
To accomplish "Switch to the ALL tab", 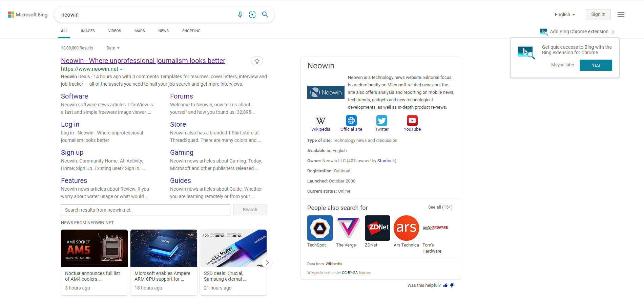I will [64, 31].
